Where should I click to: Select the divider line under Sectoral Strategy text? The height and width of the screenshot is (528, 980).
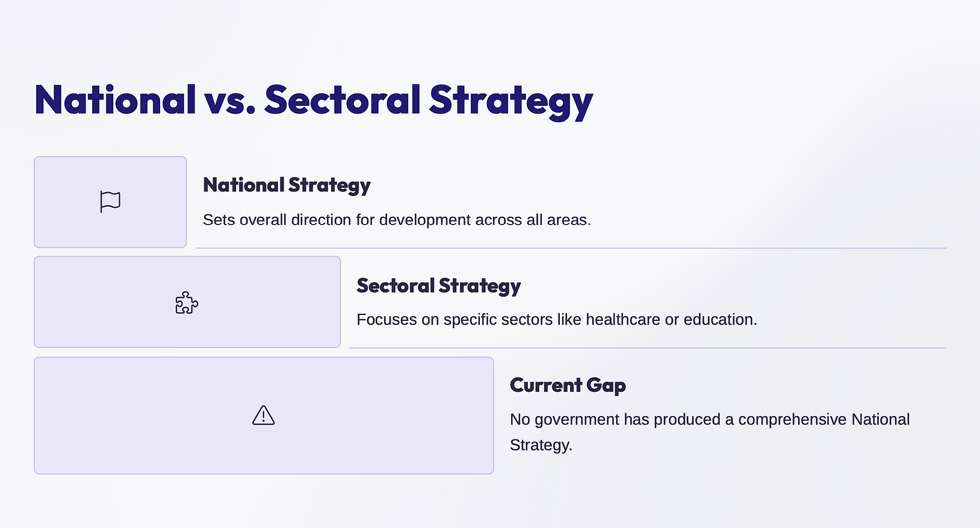(647, 348)
